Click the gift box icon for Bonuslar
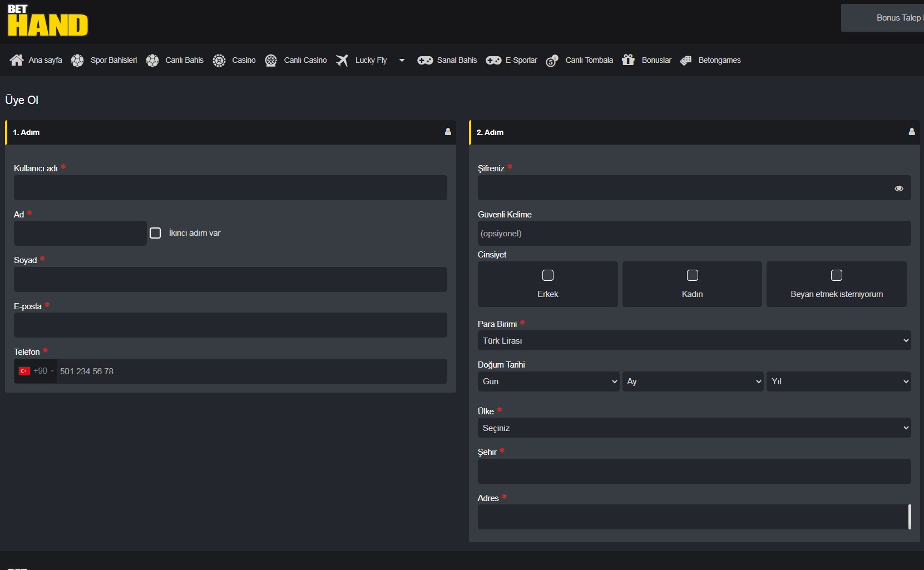Viewport: 924px width, 570px height. coord(628,60)
